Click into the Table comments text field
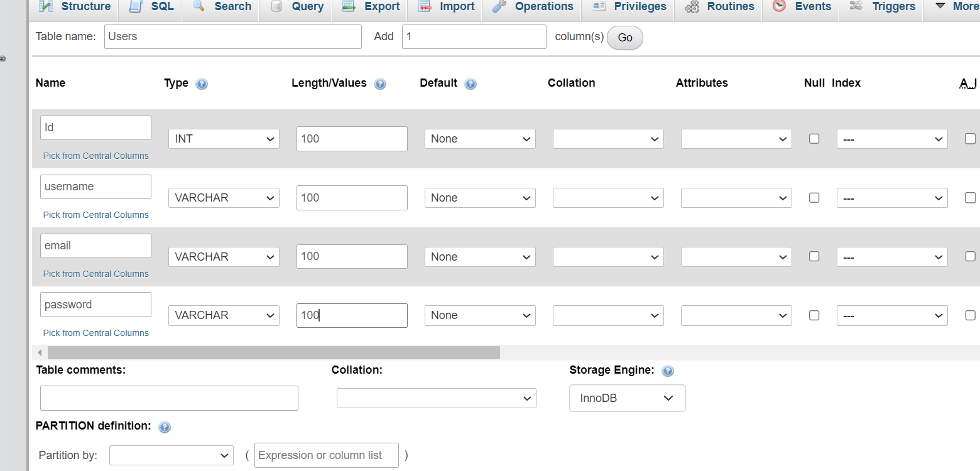Image resolution: width=980 pixels, height=471 pixels. coord(169,398)
